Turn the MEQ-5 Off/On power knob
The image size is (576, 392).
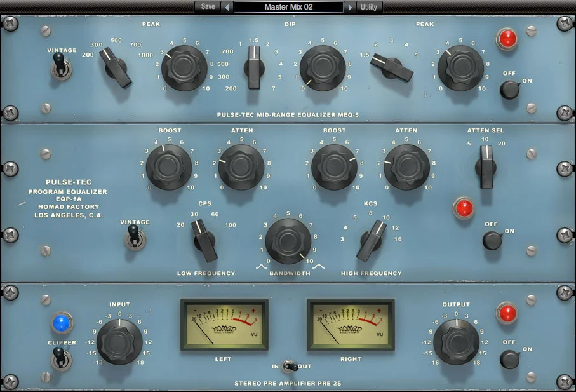[510, 90]
